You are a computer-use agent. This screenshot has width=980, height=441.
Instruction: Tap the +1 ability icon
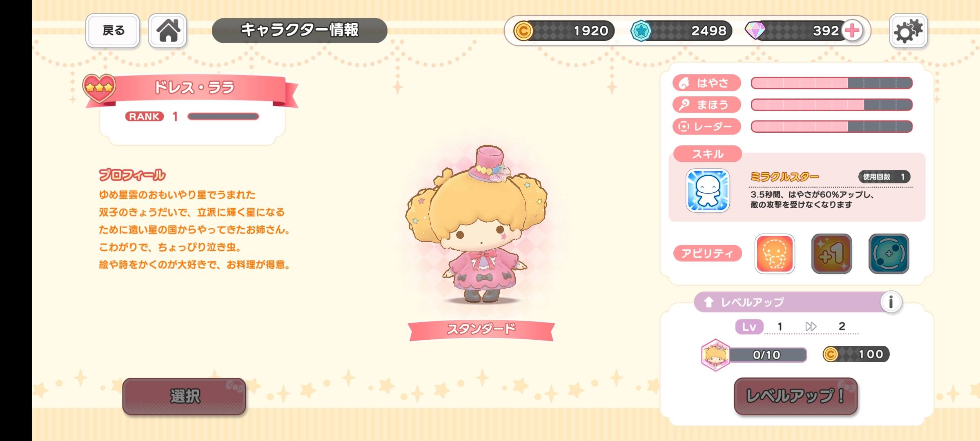click(831, 254)
